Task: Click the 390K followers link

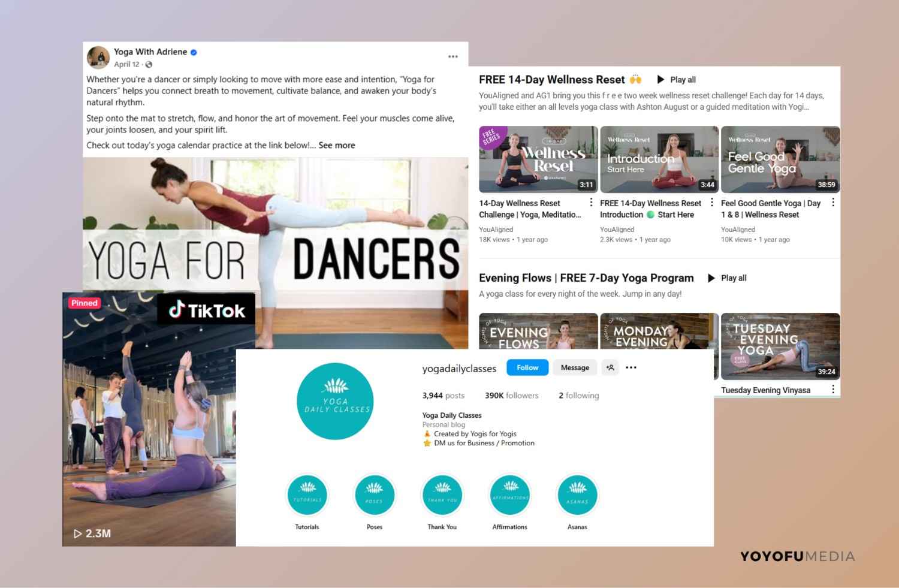Action: (511, 395)
